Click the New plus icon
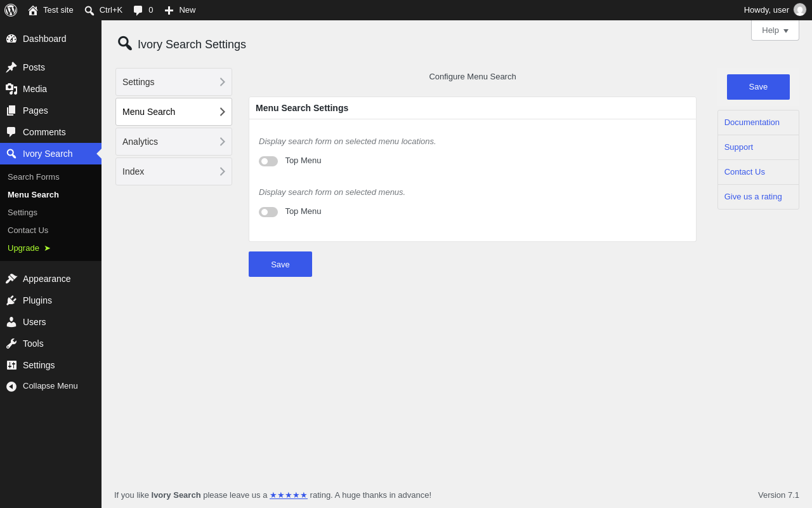 coord(169,10)
